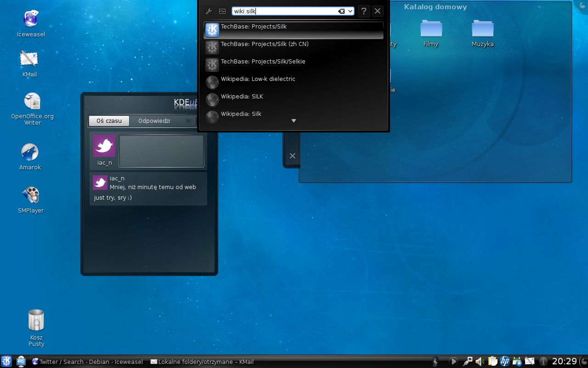Expand the KRunner search history dropdown
588x368 pixels.
[350, 11]
